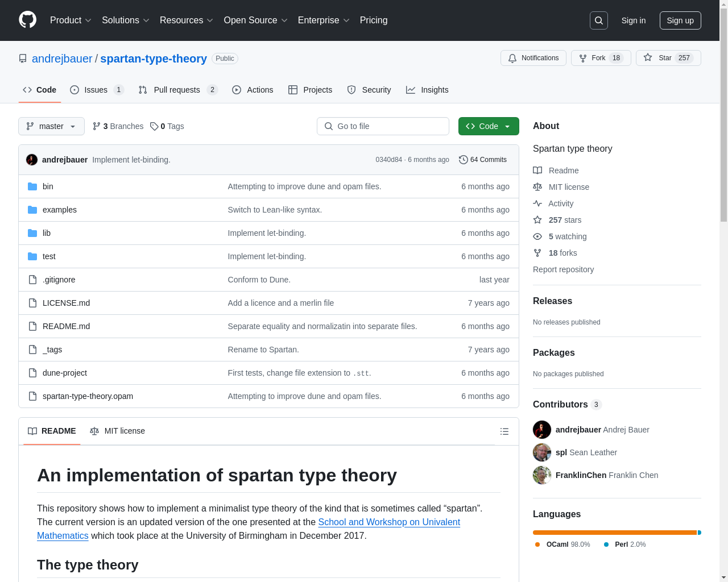Fork the repository

pyautogui.click(x=601, y=58)
